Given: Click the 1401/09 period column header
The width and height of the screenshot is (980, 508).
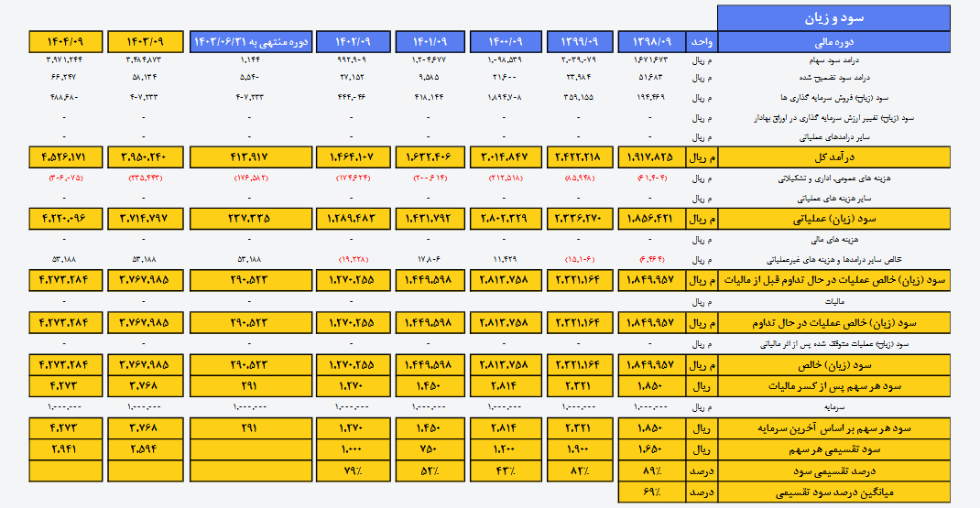Looking at the screenshot, I should pyautogui.click(x=431, y=42).
